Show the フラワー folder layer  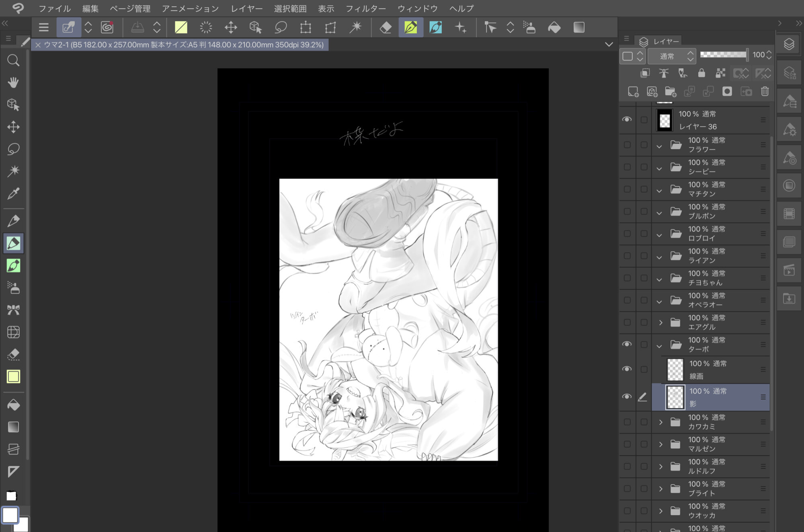click(x=627, y=145)
